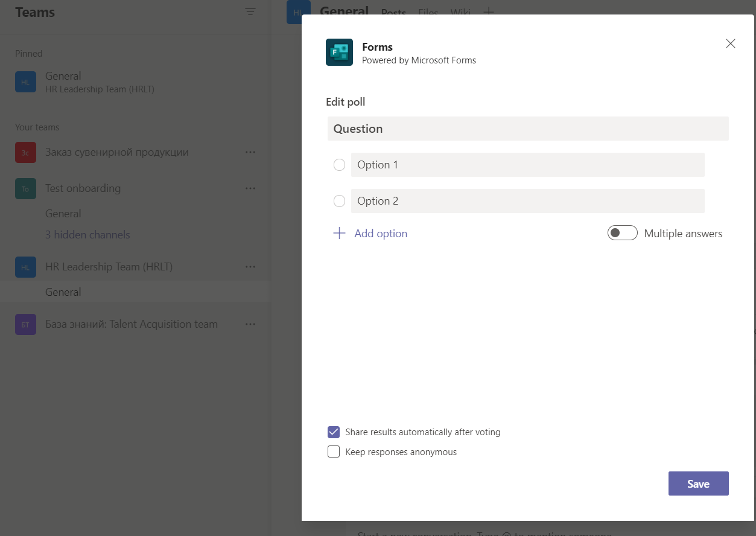
Task: Uncheck Share results automatically after voting
Action: tap(334, 432)
